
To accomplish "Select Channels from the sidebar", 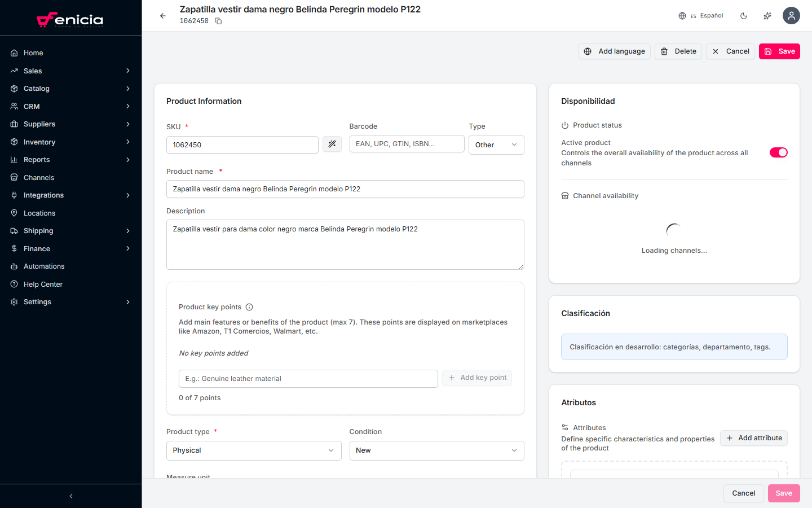I will click(x=38, y=177).
